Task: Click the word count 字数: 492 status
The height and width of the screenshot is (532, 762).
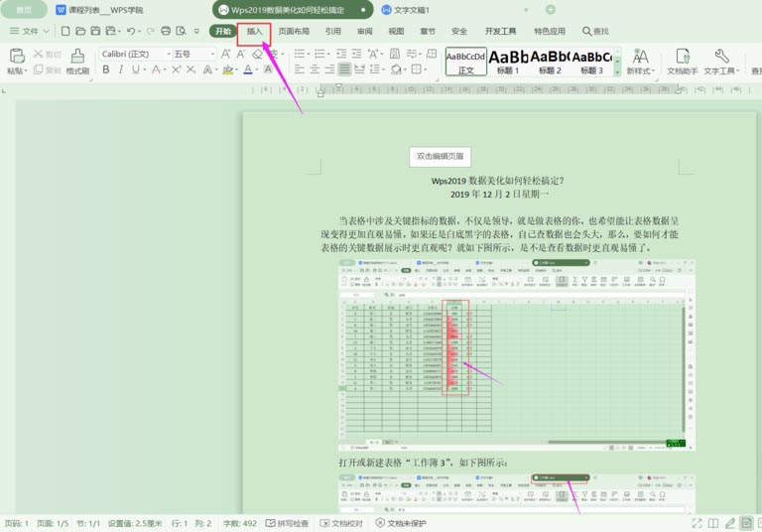Action: point(239,523)
